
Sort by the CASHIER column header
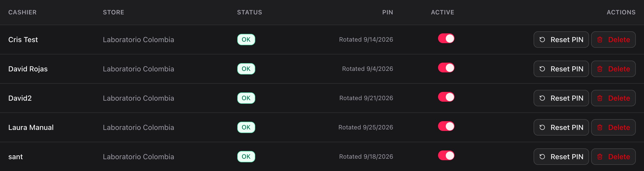pos(22,12)
